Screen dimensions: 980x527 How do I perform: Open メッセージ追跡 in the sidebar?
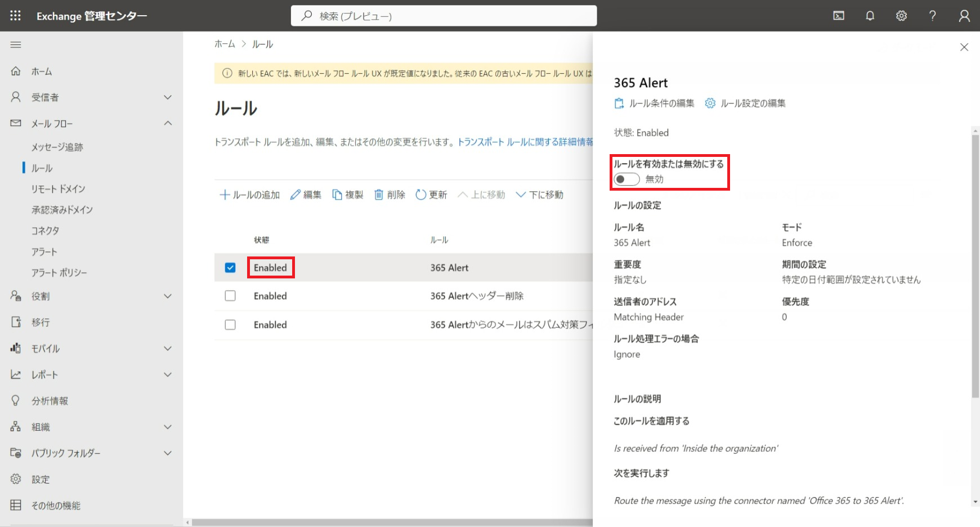[57, 147]
